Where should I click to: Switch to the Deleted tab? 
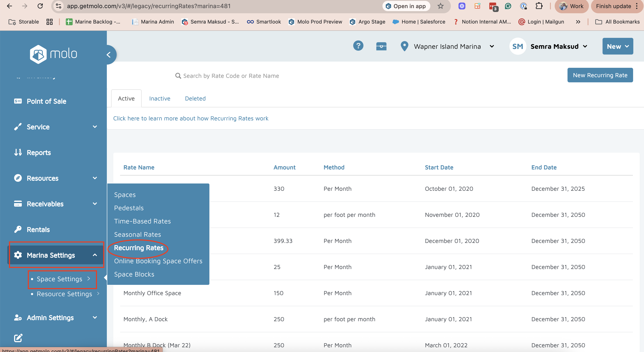click(x=195, y=98)
